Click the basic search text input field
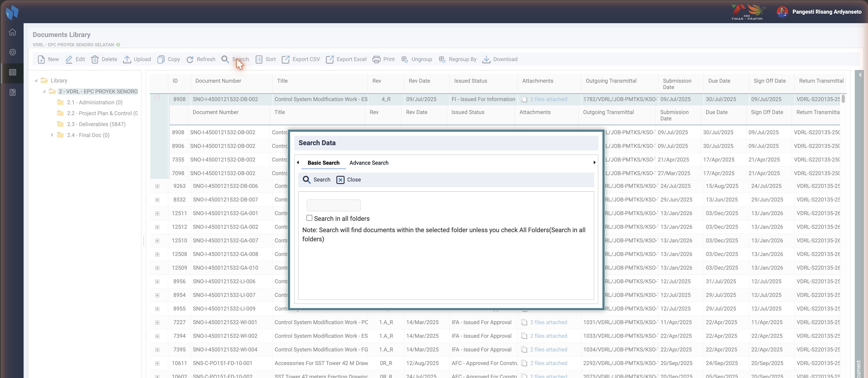The width and height of the screenshot is (868, 378). pyautogui.click(x=334, y=205)
